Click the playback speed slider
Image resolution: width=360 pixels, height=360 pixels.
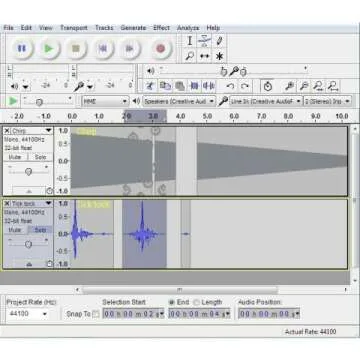click(x=47, y=101)
